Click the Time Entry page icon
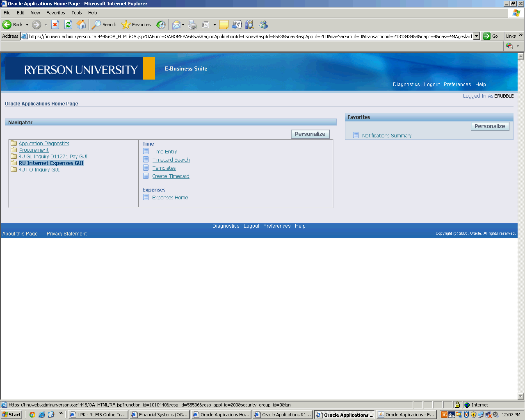Screen dimensions: 525x420 (146, 151)
